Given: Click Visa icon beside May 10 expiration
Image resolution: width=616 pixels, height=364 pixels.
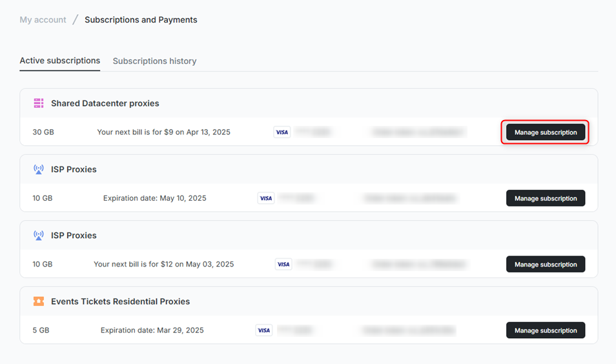Looking at the screenshot, I should pyautogui.click(x=266, y=198).
